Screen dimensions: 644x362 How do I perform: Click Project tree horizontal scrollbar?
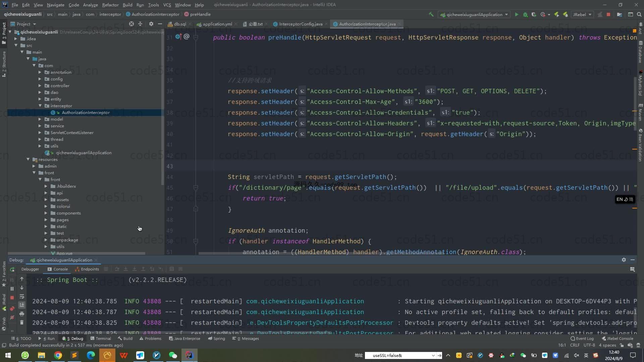click(76, 253)
